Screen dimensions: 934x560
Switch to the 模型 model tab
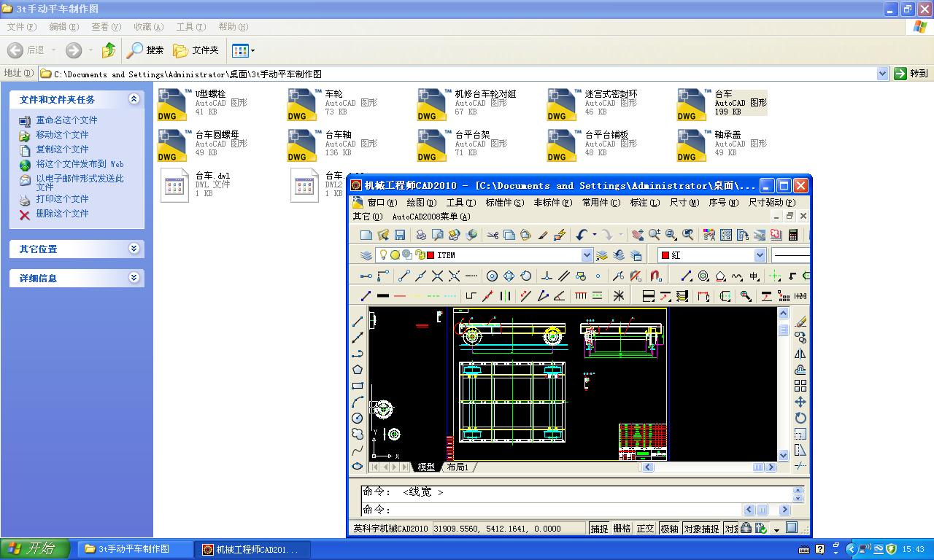426,467
